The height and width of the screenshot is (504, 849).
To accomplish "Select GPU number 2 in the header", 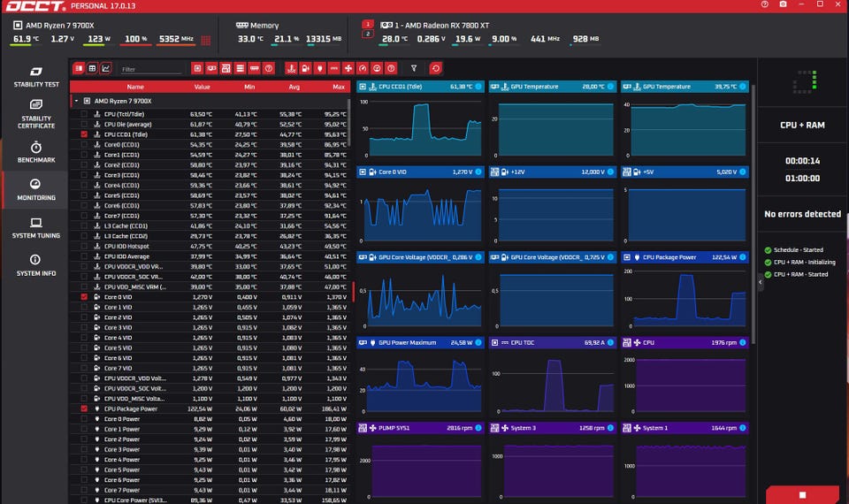I will [x=368, y=34].
